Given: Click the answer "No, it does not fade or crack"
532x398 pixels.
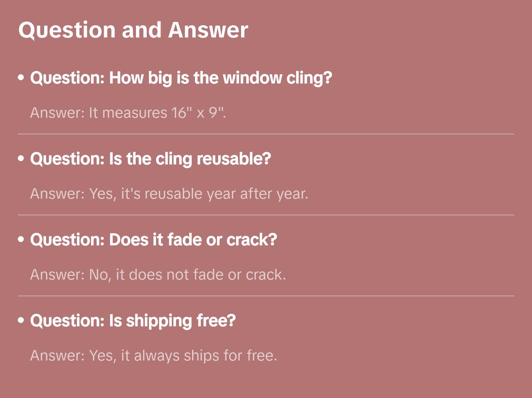Looking at the screenshot, I should pyautogui.click(x=158, y=275).
